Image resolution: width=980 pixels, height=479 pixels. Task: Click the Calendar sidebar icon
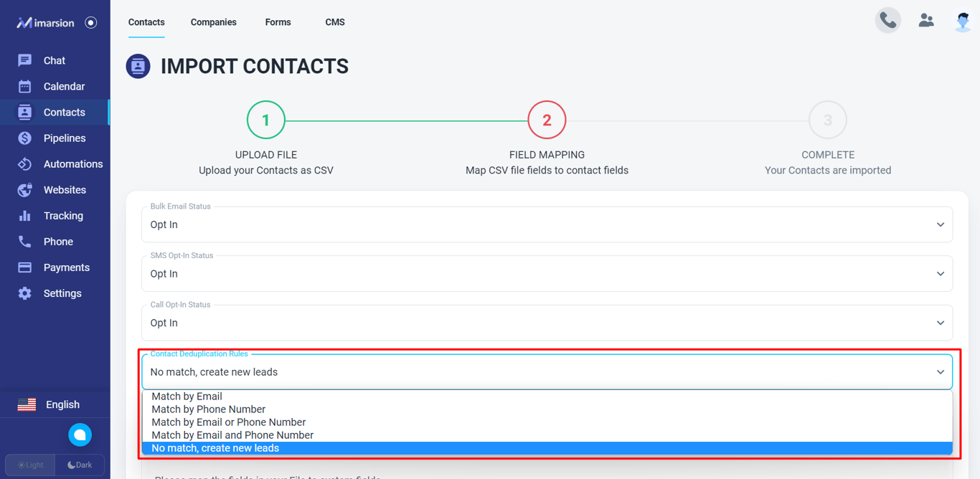24,86
